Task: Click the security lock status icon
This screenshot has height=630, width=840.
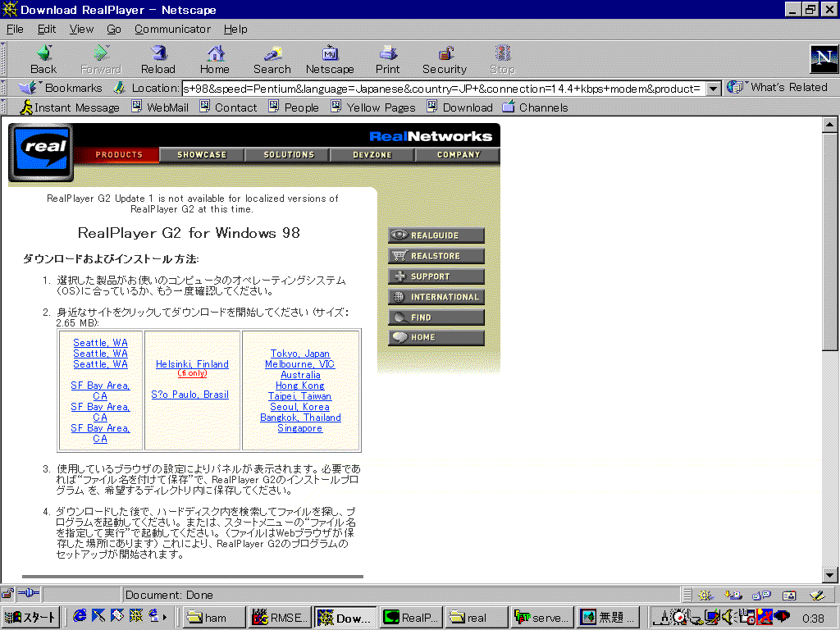Action: tap(7, 594)
